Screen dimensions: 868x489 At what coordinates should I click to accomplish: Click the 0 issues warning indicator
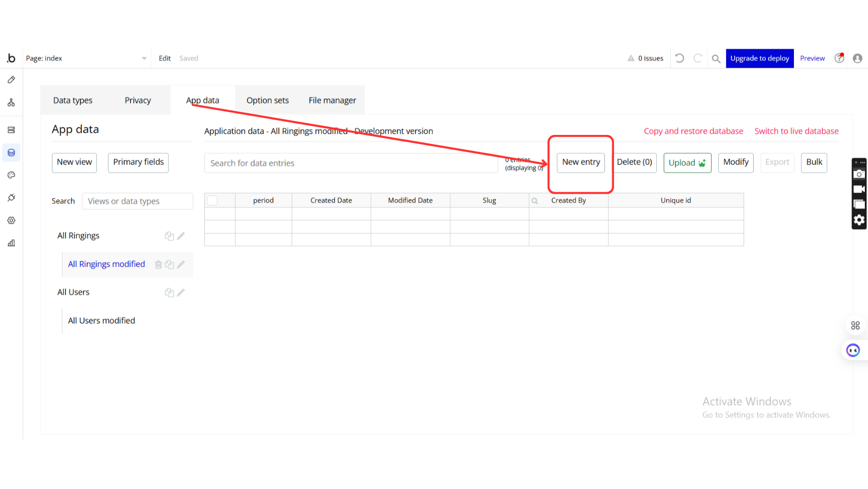coord(646,58)
